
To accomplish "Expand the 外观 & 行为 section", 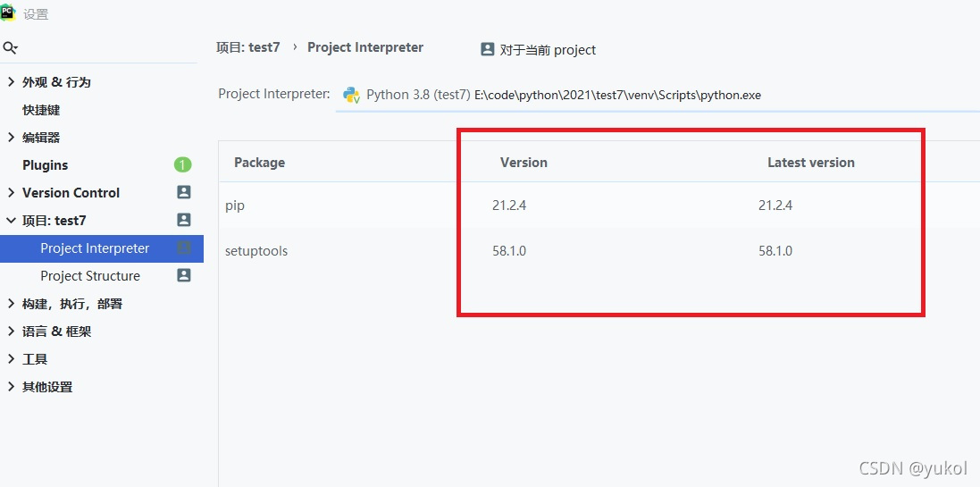I will coord(11,82).
